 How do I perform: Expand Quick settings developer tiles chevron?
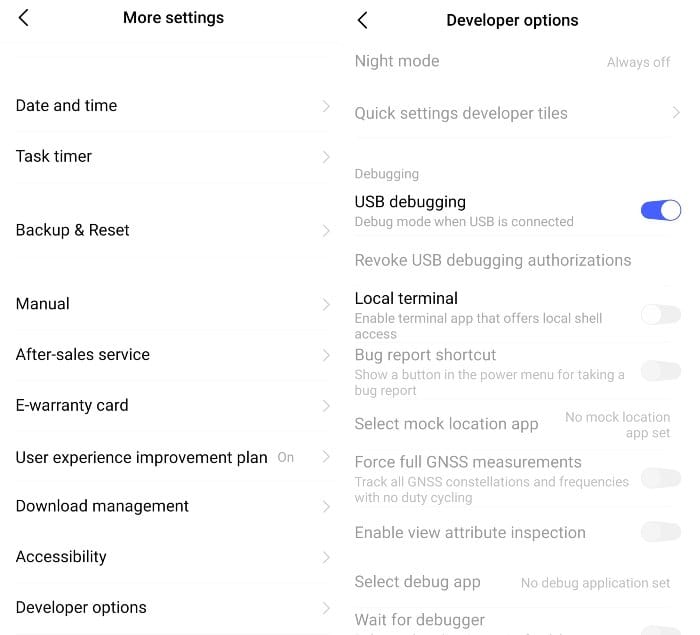[676, 114]
